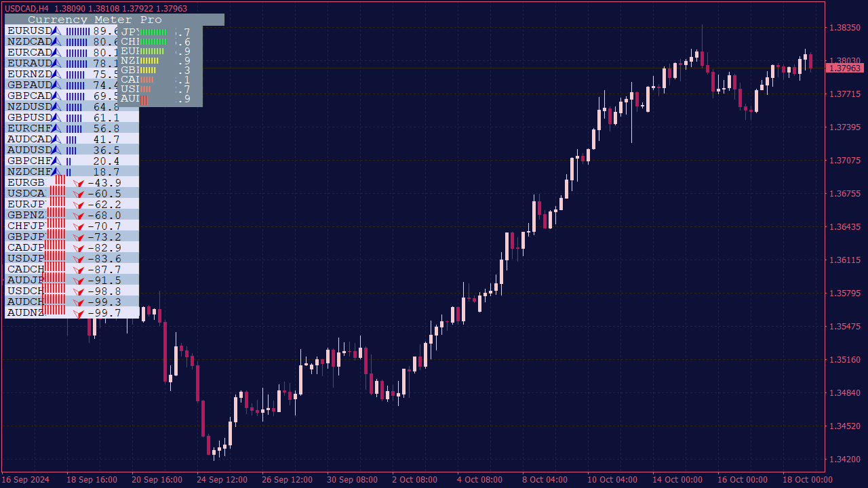This screenshot has width=868, height=488.
Task: Click the 1.38350 price axis label
Action: coord(845,28)
